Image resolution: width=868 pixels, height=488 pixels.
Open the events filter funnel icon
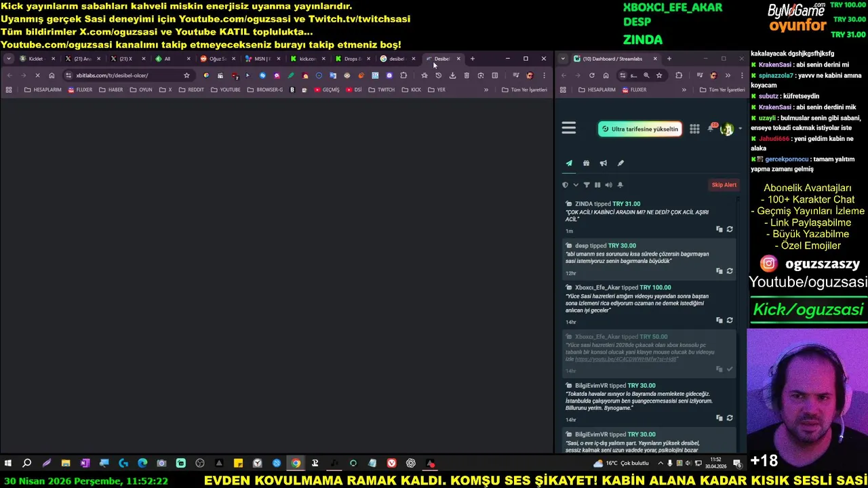pos(587,184)
